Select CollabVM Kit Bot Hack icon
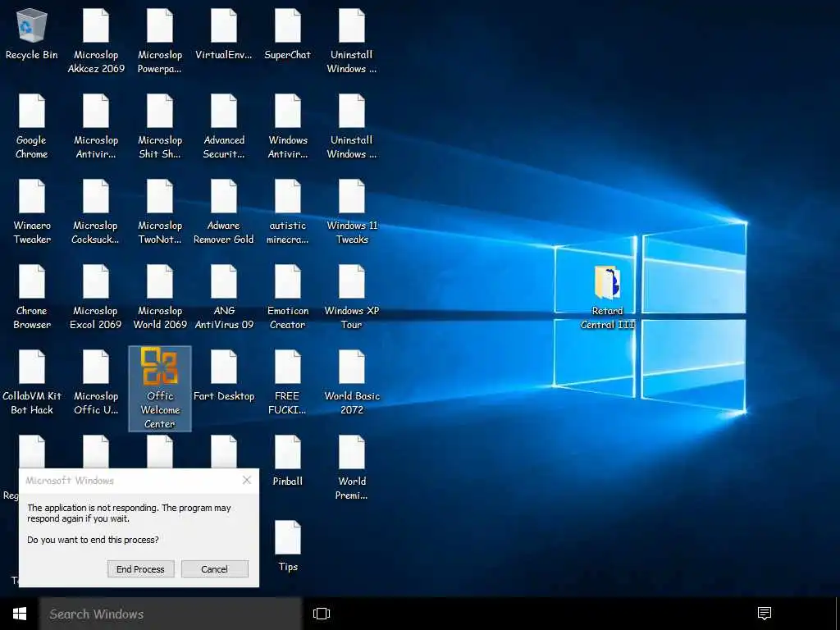This screenshot has height=630, width=840. coord(32,382)
